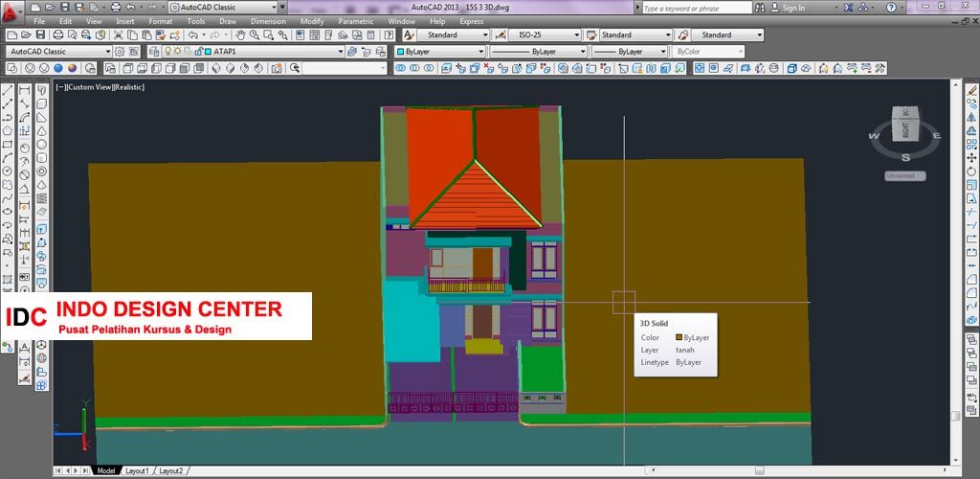Click the S compass letter on ViewCube
Viewport: 980px width, 479px height.
pos(905,157)
